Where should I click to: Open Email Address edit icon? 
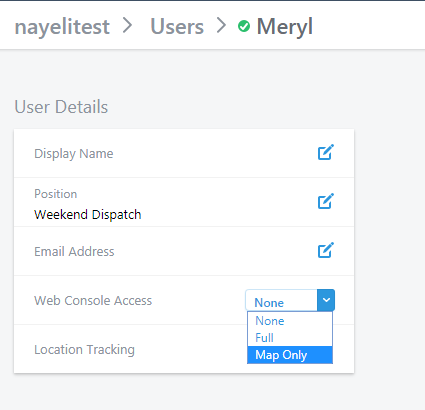coord(326,250)
